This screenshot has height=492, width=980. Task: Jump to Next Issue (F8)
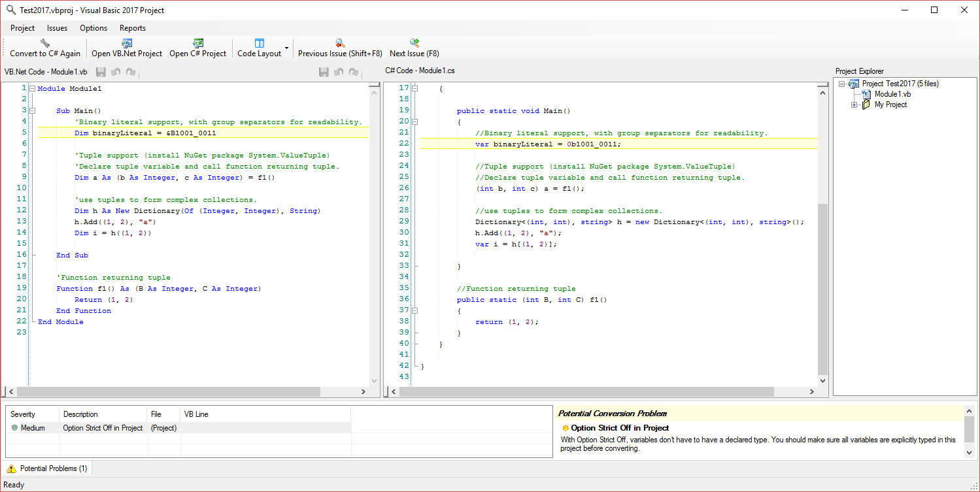(x=414, y=48)
